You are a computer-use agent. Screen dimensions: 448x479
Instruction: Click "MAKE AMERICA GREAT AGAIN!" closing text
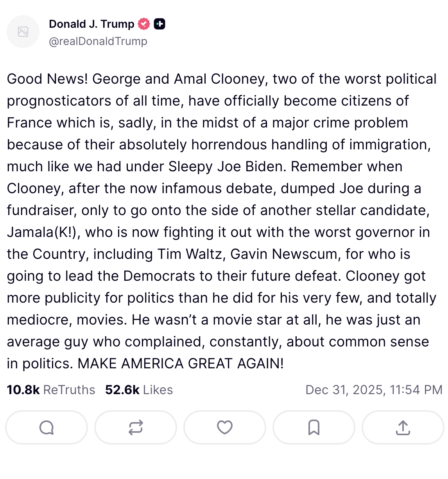[x=181, y=364]
